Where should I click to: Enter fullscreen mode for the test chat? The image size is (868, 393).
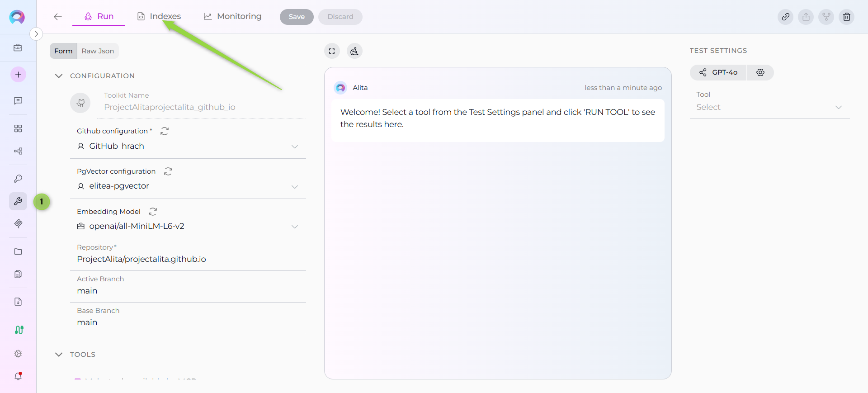point(332,51)
